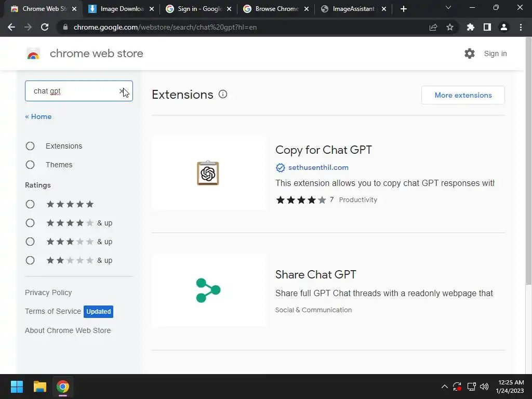Open the network icon in system tray
Image resolution: width=532 pixels, height=399 pixels.
pyautogui.click(x=471, y=387)
